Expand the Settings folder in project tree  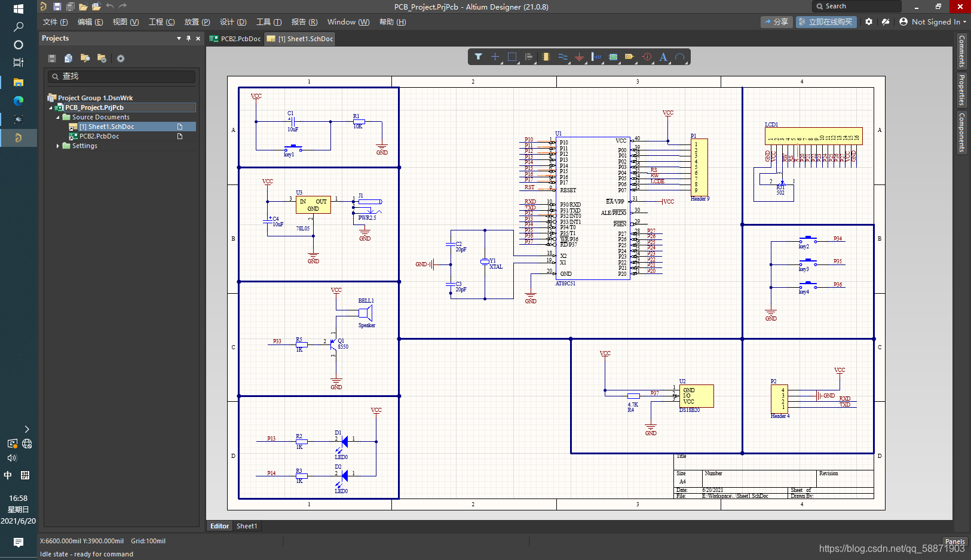click(58, 146)
